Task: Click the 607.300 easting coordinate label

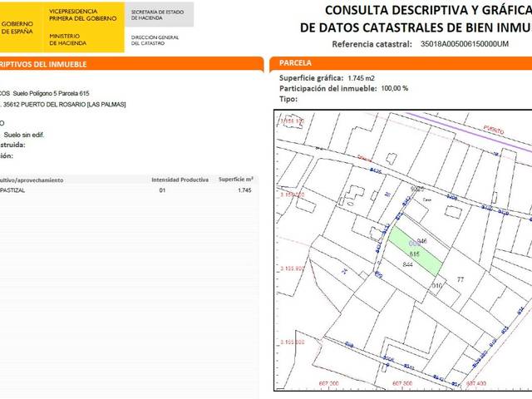Action: click(x=402, y=383)
